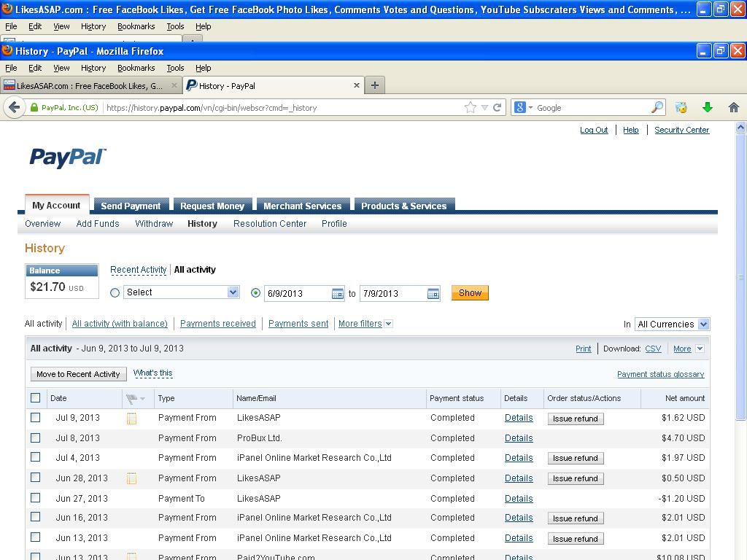Open the Profile sub-tab
The image size is (747, 560).
(334, 224)
